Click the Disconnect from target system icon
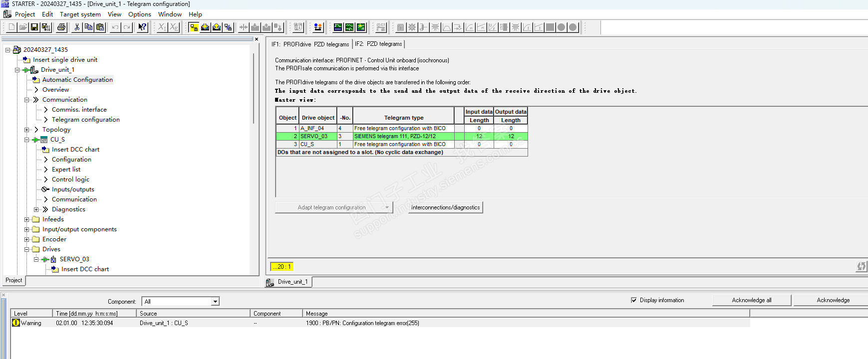Screen dimensions: 868x359 [x=228, y=27]
